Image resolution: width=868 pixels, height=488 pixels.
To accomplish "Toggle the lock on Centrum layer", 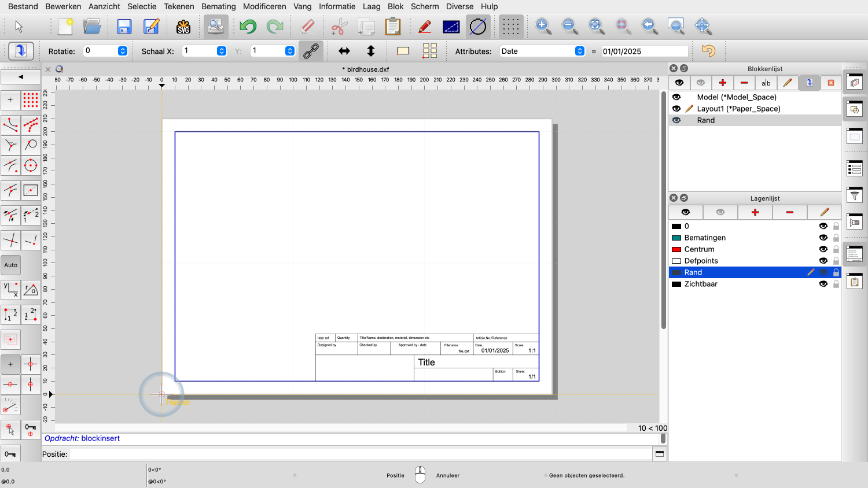I will [836, 249].
